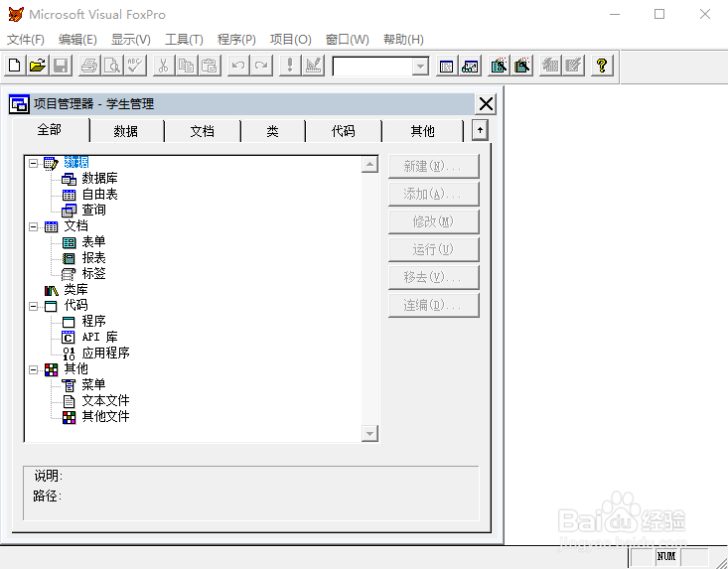The height and width of the screenshot is (569, 728).
Task: Switch to the 数据 tab
Action: (x=126, y=131)
